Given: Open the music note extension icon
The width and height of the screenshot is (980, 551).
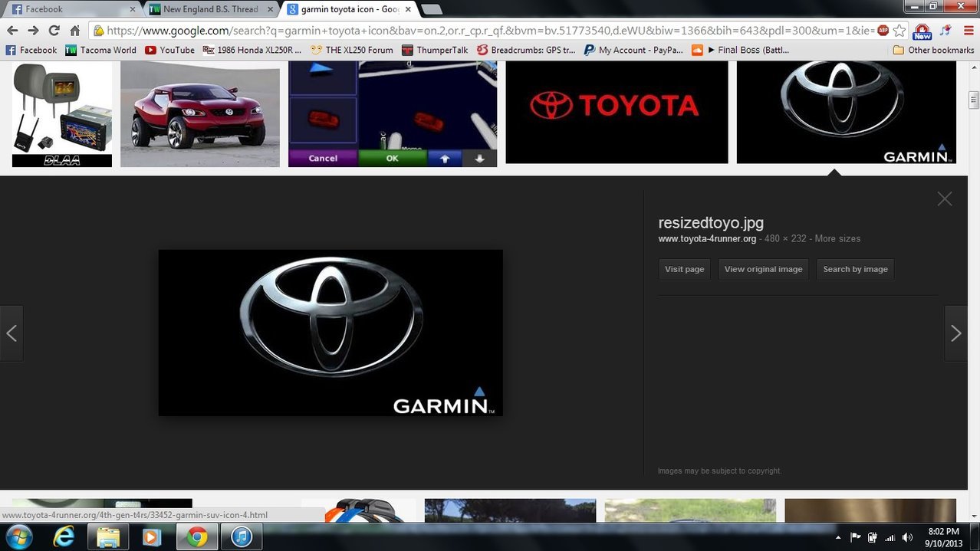Looking at the screenshot, I should pos(946,31).
